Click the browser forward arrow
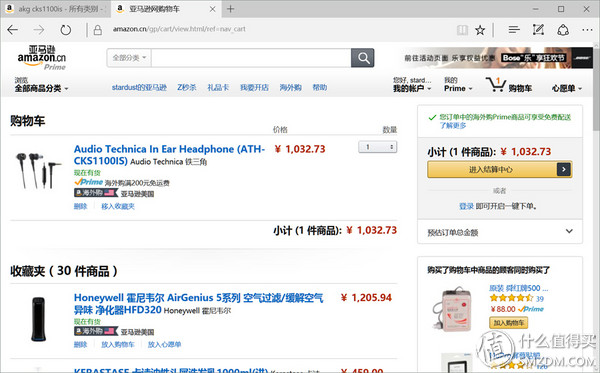Screen dimensions: 600x373 pos(39,30)
